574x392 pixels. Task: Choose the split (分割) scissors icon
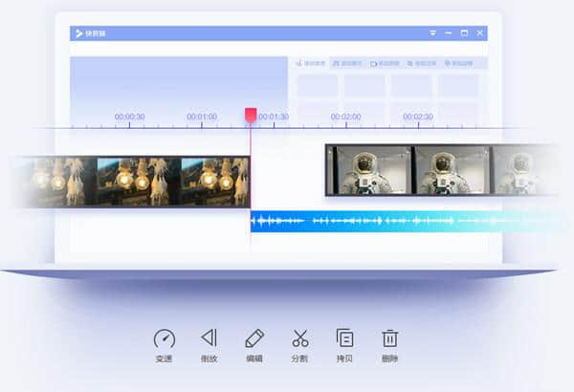pyautogui.click(x=299, y=338)
